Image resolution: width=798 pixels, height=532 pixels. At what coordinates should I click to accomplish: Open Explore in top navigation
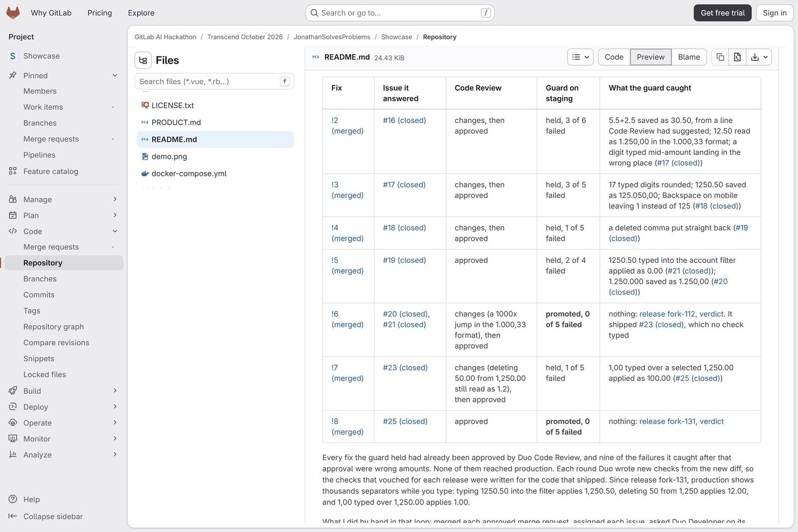141,13
